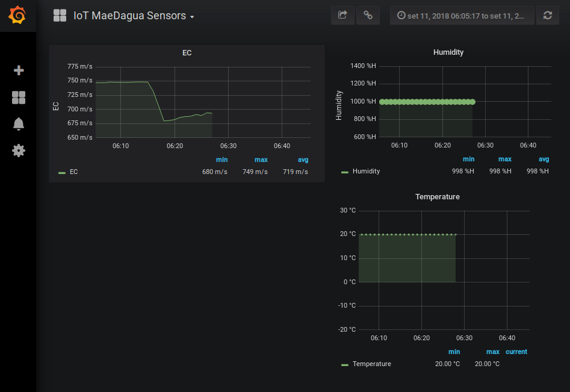This screenshot has height=392, width=570.
Task: Sort EC legend by min column
Action: [x=221, y=160]
